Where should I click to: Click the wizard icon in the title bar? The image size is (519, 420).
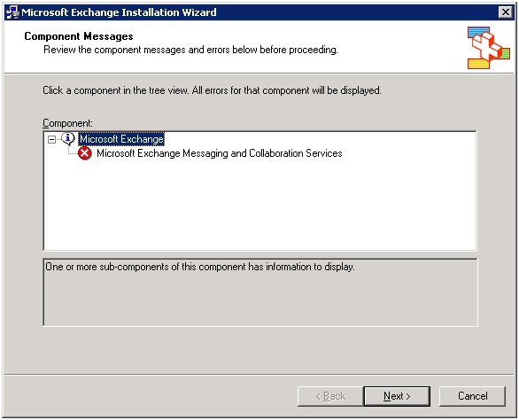[12, 12]
